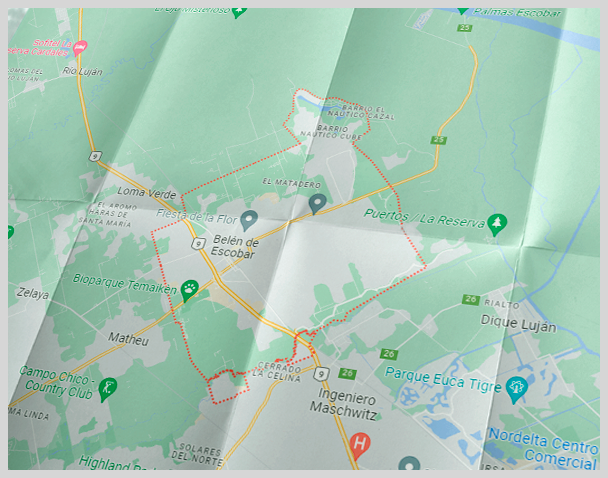Open the Parque Euca Tigre marker
This screenshot has height=478, width=608.
click(516, 388)
